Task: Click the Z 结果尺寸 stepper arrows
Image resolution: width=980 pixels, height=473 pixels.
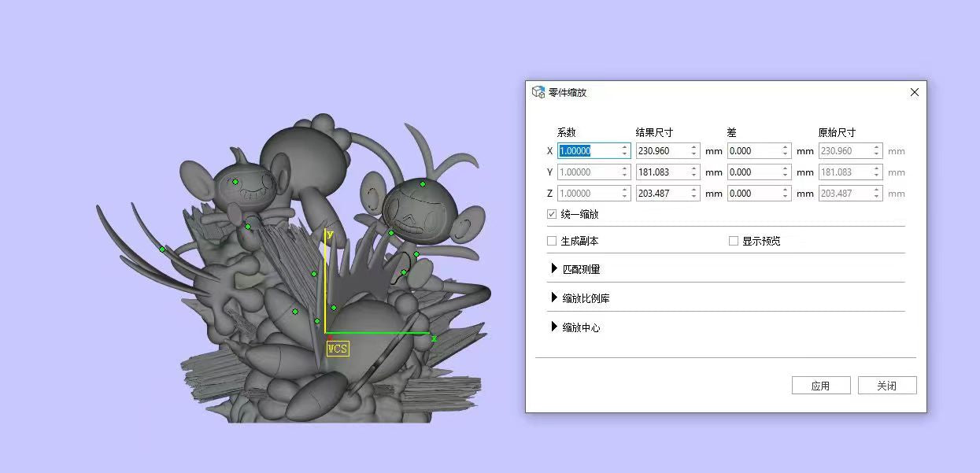Action: point(694,193)
